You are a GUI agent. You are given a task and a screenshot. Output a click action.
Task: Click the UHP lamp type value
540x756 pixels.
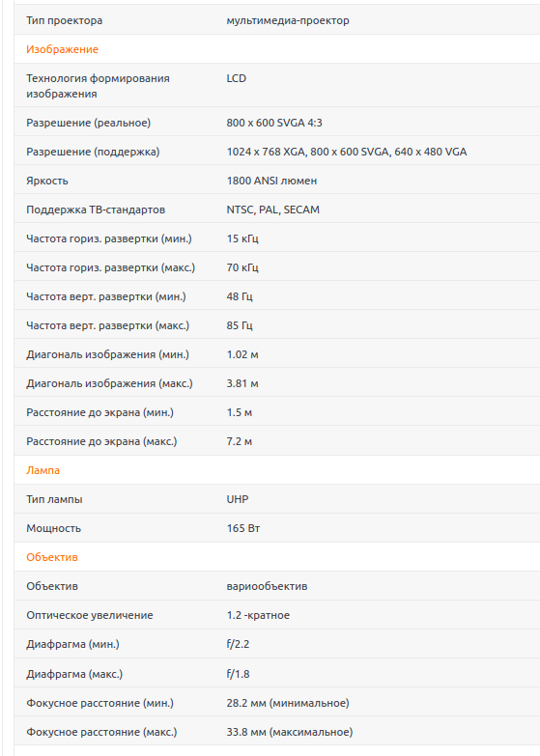(x=238, y=499)
